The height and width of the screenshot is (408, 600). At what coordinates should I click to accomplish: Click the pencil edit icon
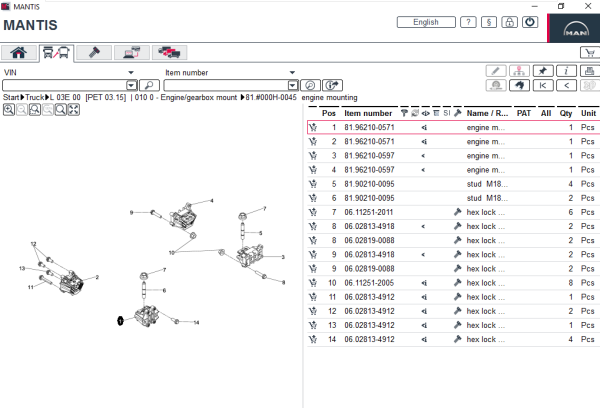pyautogui.click(x=496, y=71)
